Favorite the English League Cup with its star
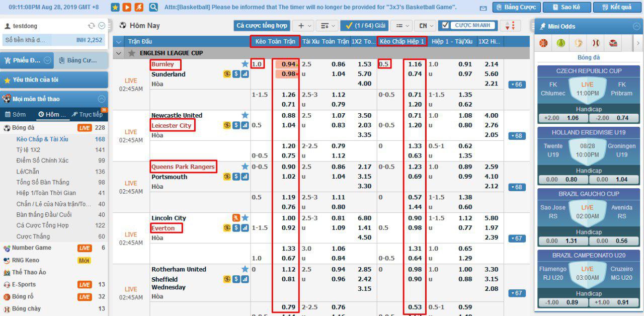644x316 pixels. [132, 53]
